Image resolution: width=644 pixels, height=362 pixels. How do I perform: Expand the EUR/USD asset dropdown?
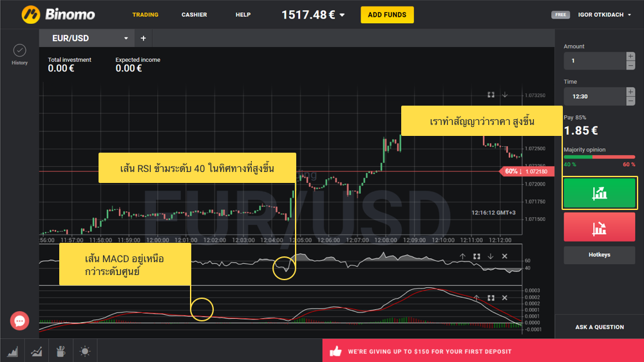click(126, 39)
